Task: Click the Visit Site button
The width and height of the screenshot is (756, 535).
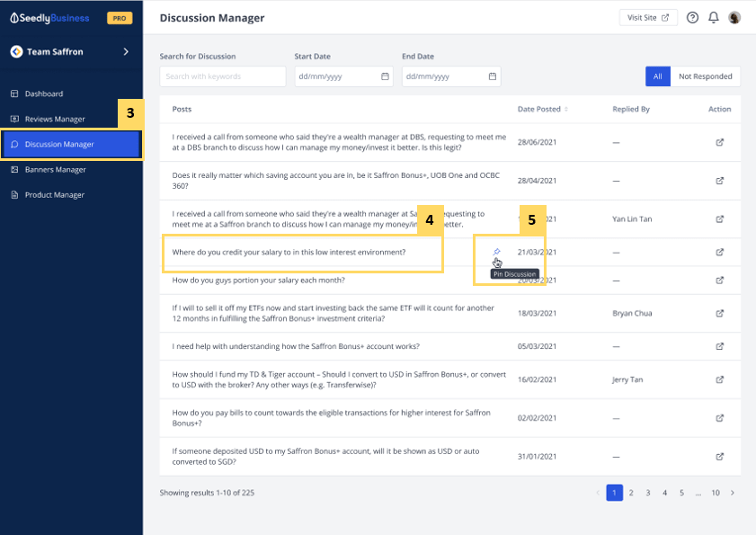Action: click(x=648, y=18)
